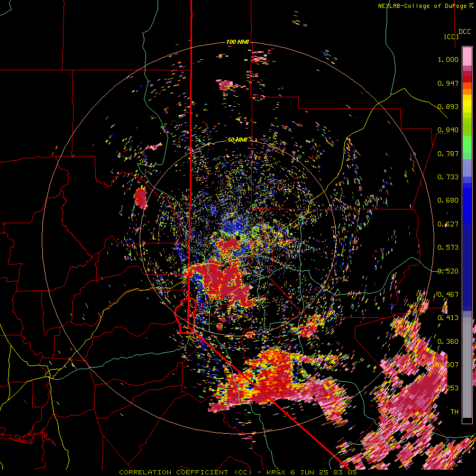Click the 03:05 timestamp
476x476 pixels.
click(345, 472)
